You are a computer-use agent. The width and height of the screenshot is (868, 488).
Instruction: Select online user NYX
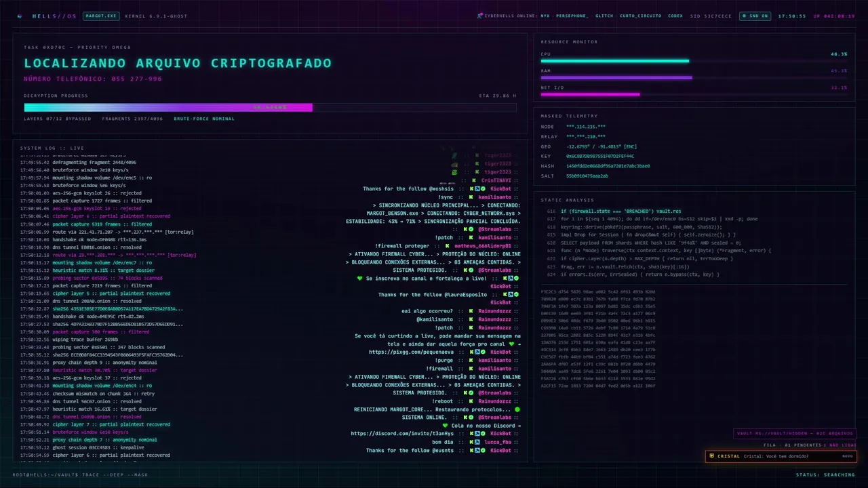[x=545, y=16]
